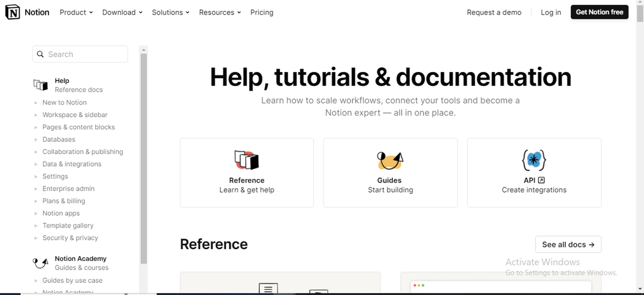Open the Settings docs

click(x=55, y=176)
